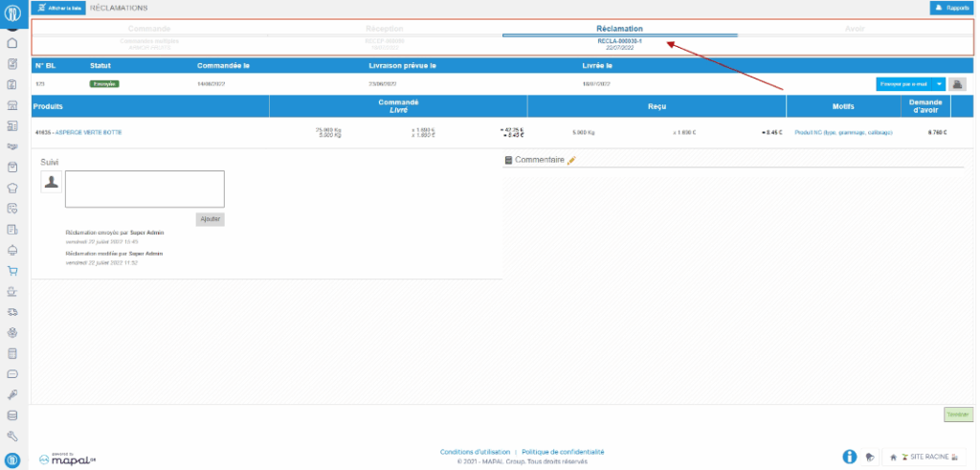Click the delivery truck icon in sidebar
The image size is (980, 470).
(12, 312)
